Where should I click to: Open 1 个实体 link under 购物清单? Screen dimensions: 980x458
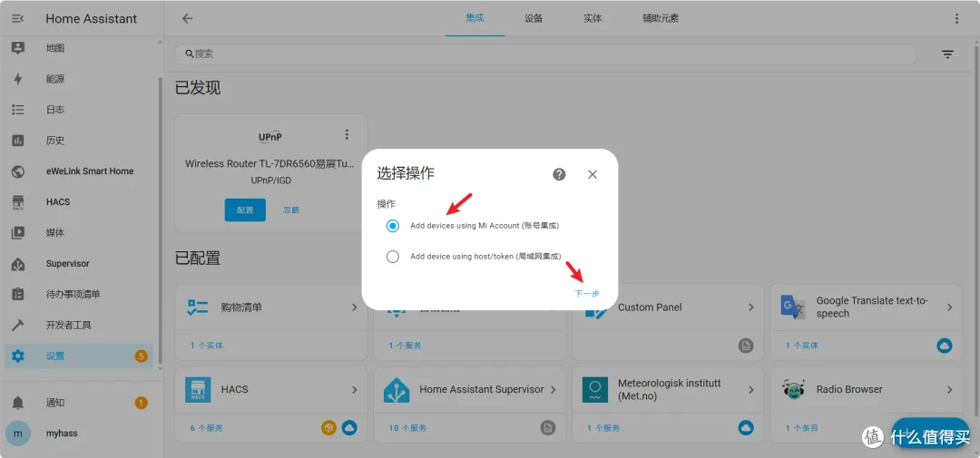pos(207,345)
